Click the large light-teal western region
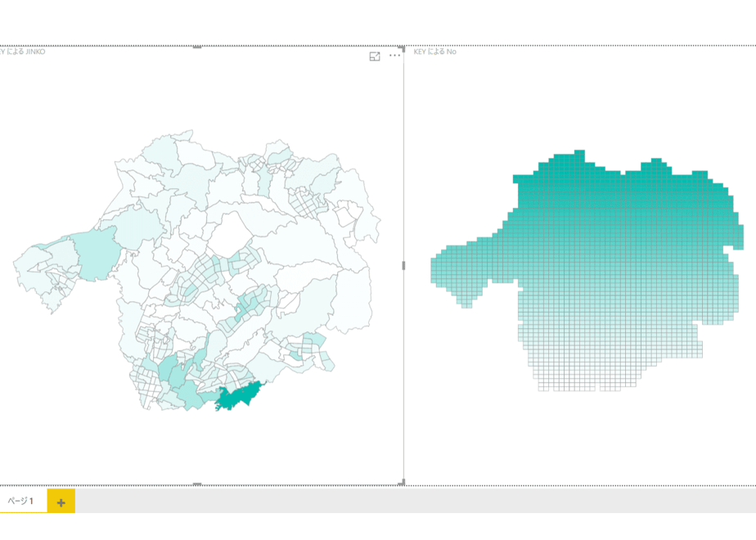756x540 pixels. (97, 254)
